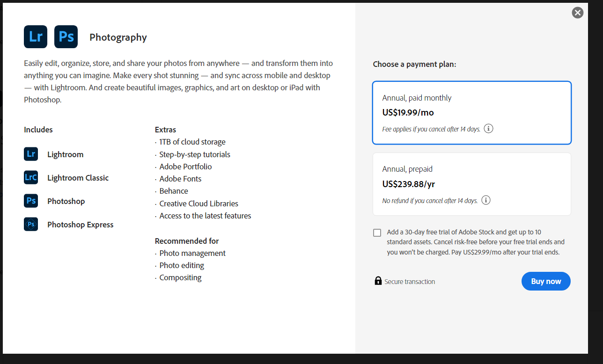Image resolution: width=603 pixels, height=364 pixels.
Task: Click the secure transaction lock icon
Action: pos(377,281)
